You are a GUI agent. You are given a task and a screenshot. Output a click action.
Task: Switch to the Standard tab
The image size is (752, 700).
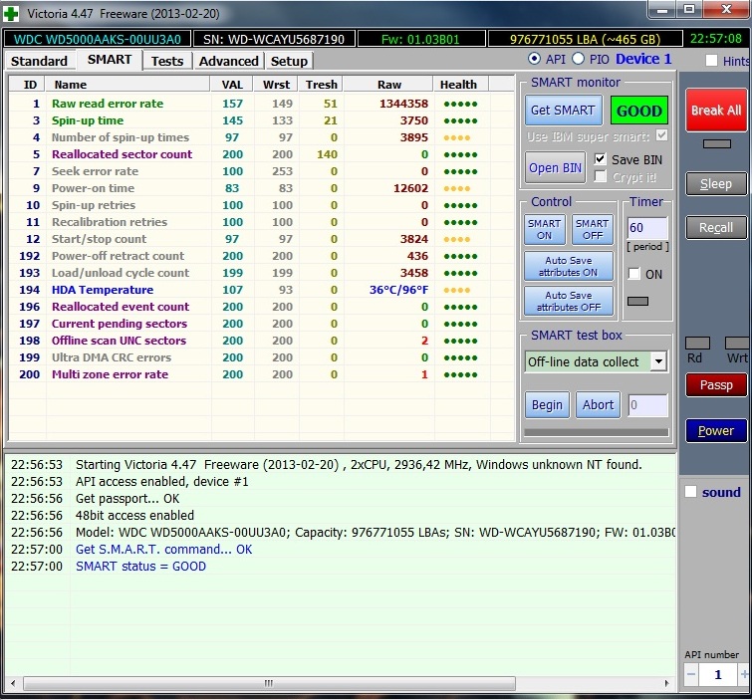(x=39, y=61)
